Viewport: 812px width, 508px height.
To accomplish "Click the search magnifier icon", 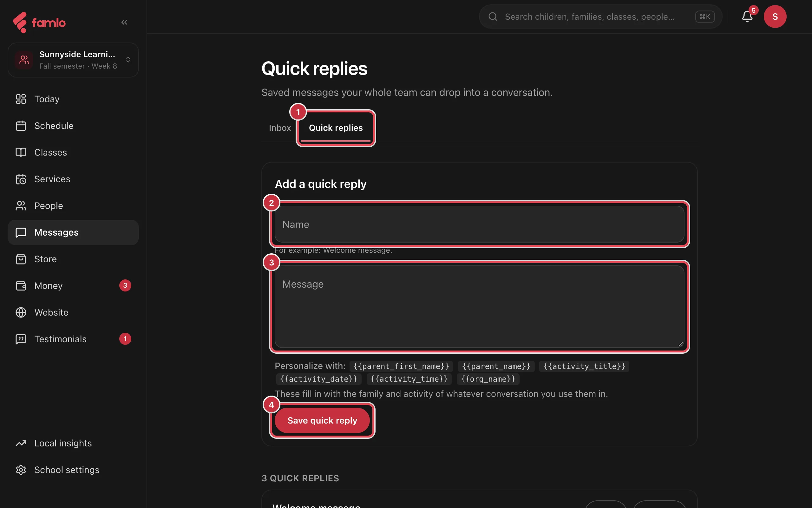I will [x=493, y=17].
